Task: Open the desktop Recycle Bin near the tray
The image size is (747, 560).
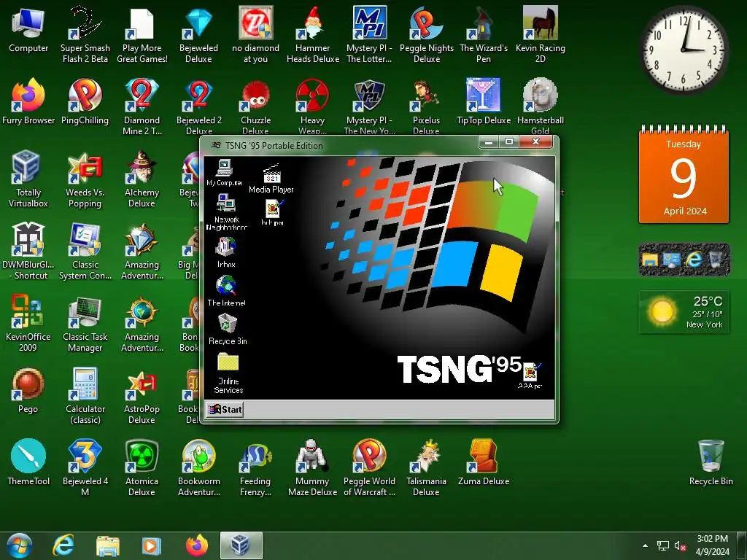Action: (x=711, y=463)
